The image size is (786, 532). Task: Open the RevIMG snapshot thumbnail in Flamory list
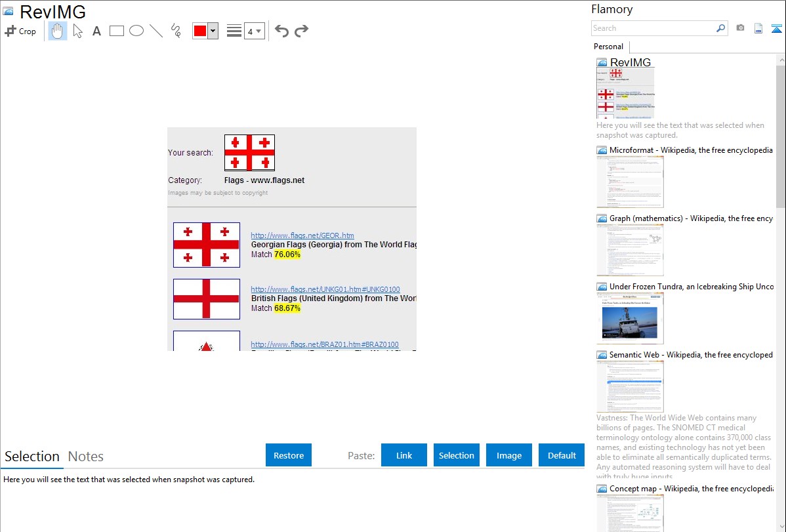coord(625,93)
